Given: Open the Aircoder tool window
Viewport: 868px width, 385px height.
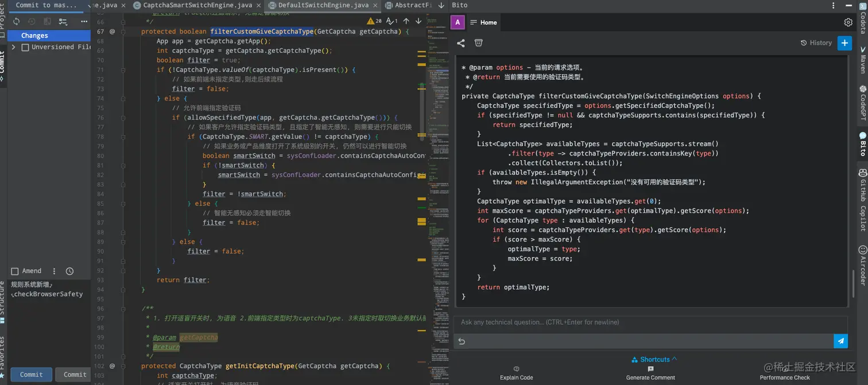Looking at the screenshot, I should click(862, 265).
